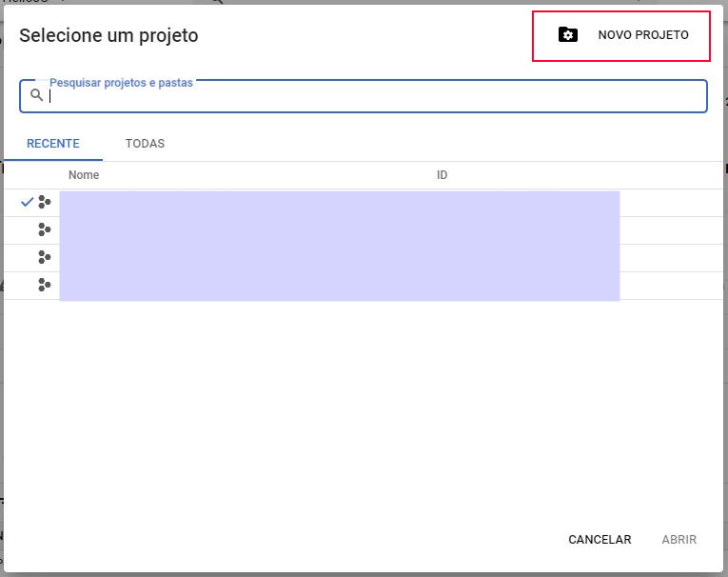Click the first project's hexagon-dots icon
Viewport: 728px width, 577px height.
click(44, 202)
